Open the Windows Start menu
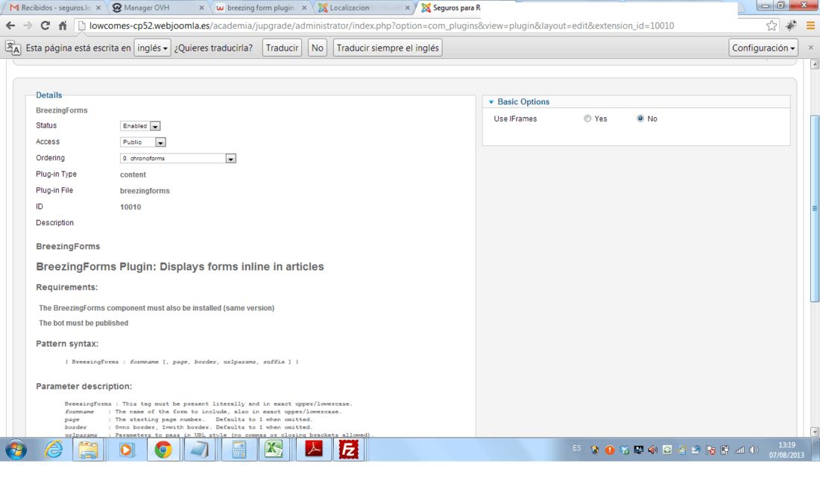Image resolution: width=820 pixels, height=504 pixels. pyautogui.click(x=16, y=450)
